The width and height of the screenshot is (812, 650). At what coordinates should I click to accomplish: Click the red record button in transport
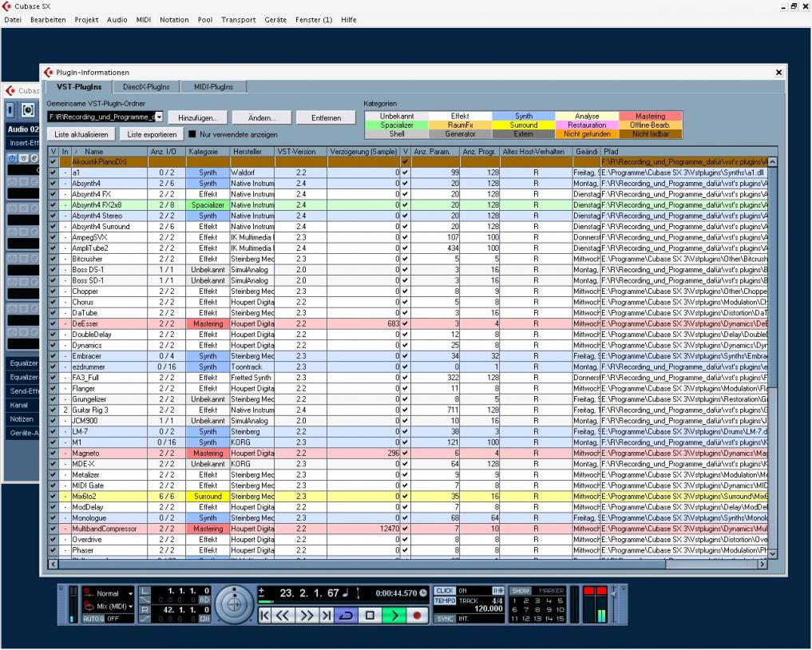point(417,616)
